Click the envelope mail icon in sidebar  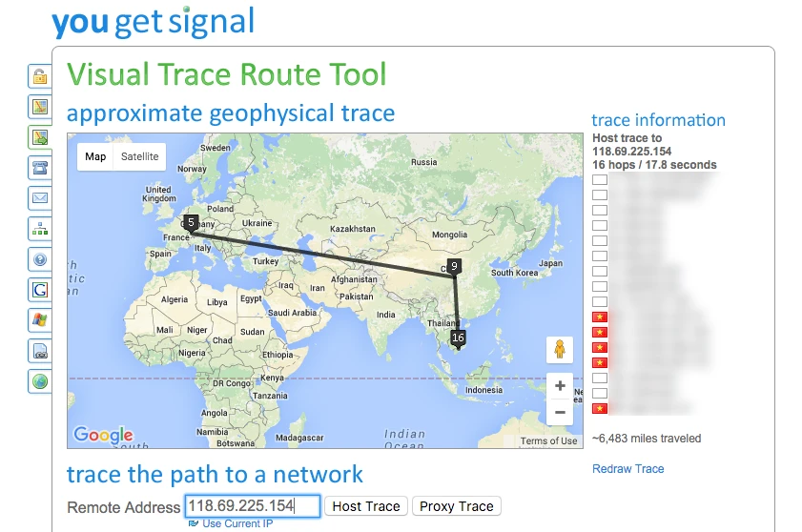[x=39, y=198]
